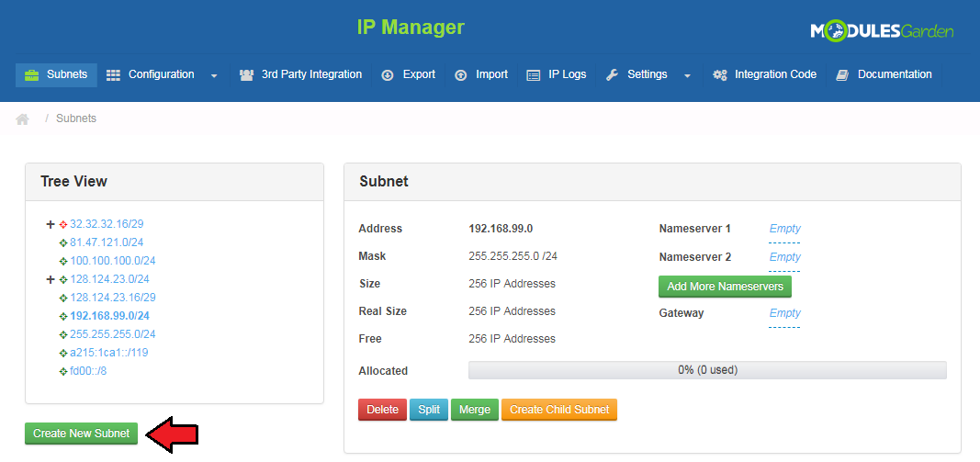Click move icon beside a215:1ca1::/119
980x462 pixels.
[x=63, y=354]
